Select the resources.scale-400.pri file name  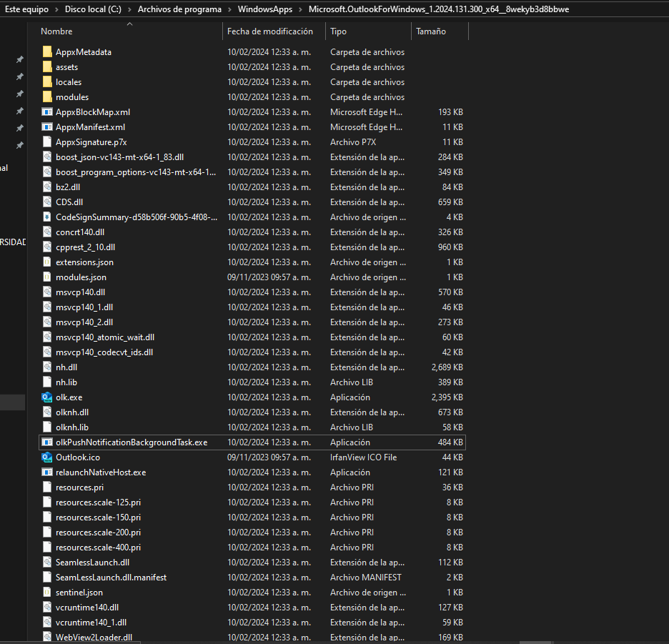pos(98,547)
